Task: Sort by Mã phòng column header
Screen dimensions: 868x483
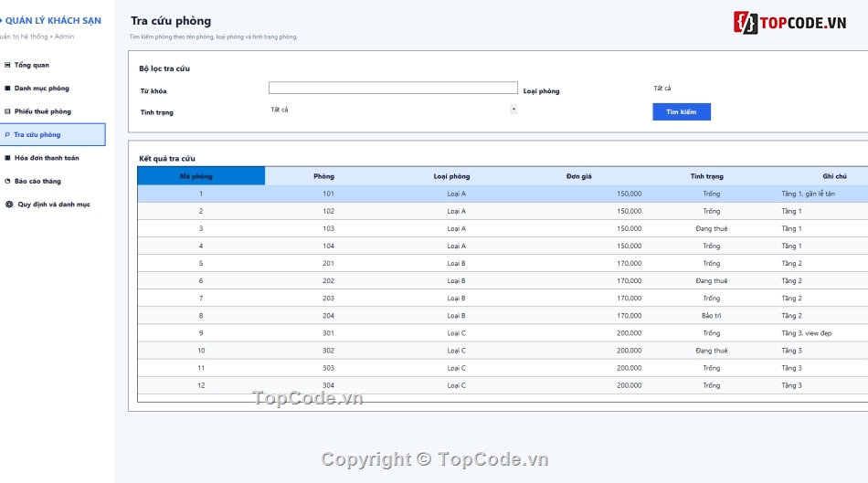Action: pos(201,176)
